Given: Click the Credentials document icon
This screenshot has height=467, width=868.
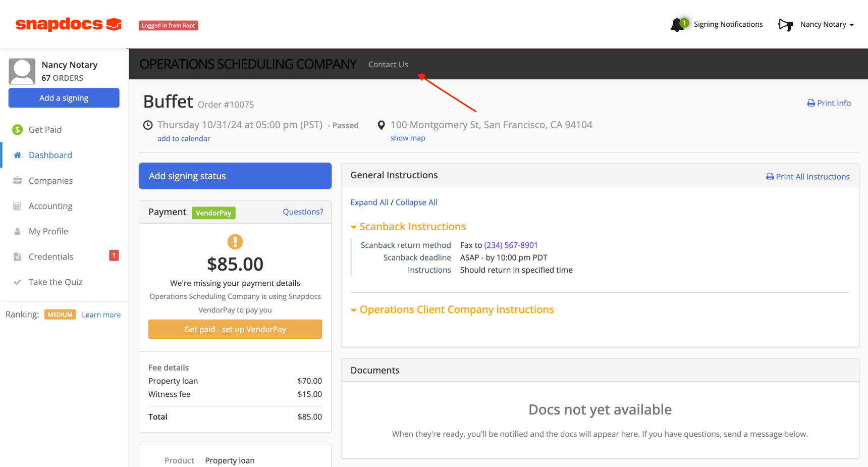Looking at the screenshot, I should click(x=18, y=256).
